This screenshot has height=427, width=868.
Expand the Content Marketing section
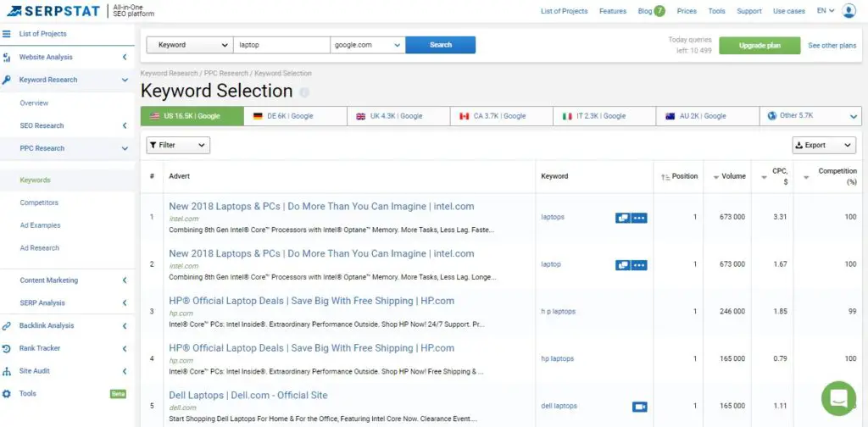coord(125,280)
